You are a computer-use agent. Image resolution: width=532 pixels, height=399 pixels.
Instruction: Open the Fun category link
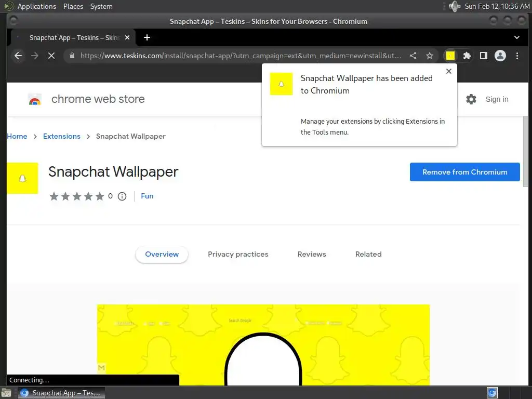pos(147,196)
